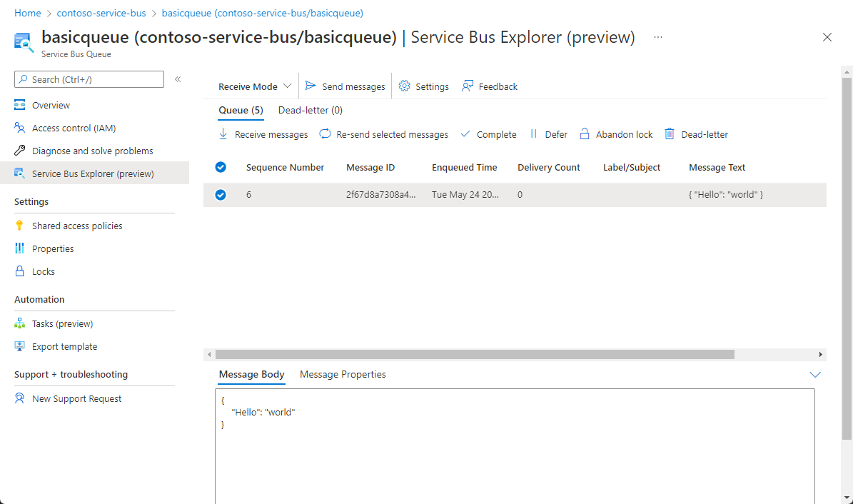853x504 pixels.
Task: Click the Receive messages down-arrow icon
Action: 223,134
